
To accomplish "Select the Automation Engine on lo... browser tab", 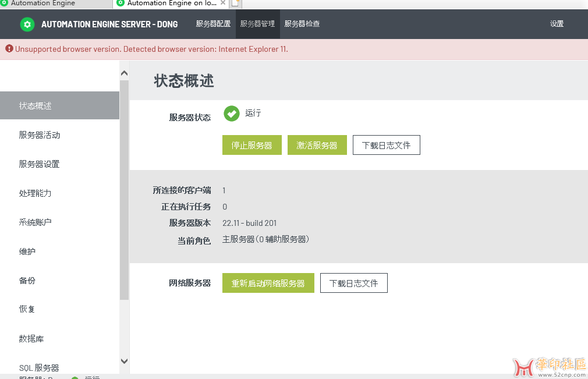I will coord(171,3).
